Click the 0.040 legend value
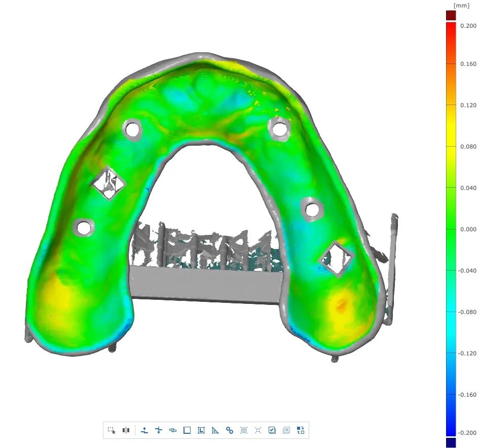 point(468,188)
